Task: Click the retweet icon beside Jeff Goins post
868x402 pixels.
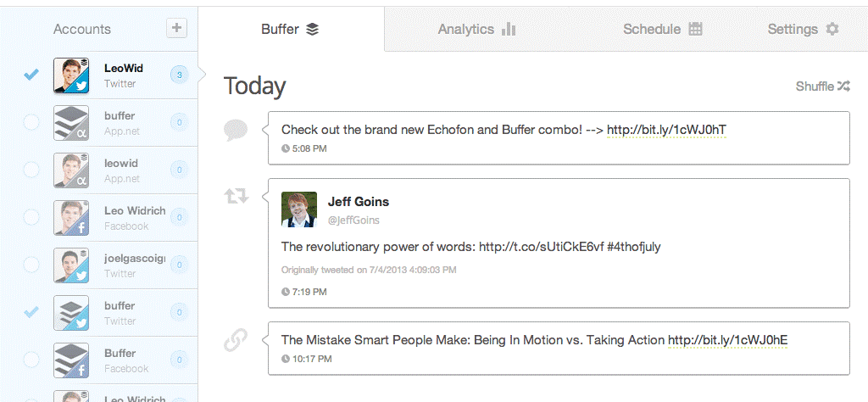Action: (x=236, y=196)
